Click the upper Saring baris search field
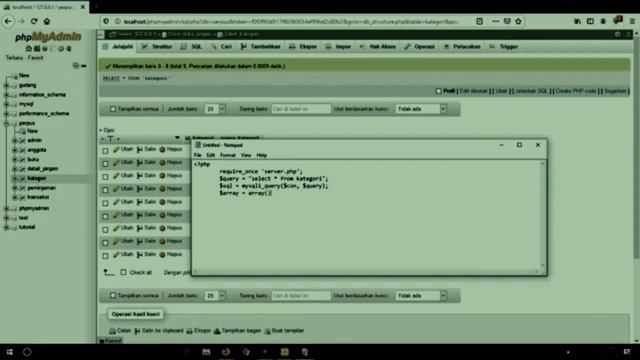Image resolution: width=640 pixels, height=360 pixels. click(x=301, y=109)
